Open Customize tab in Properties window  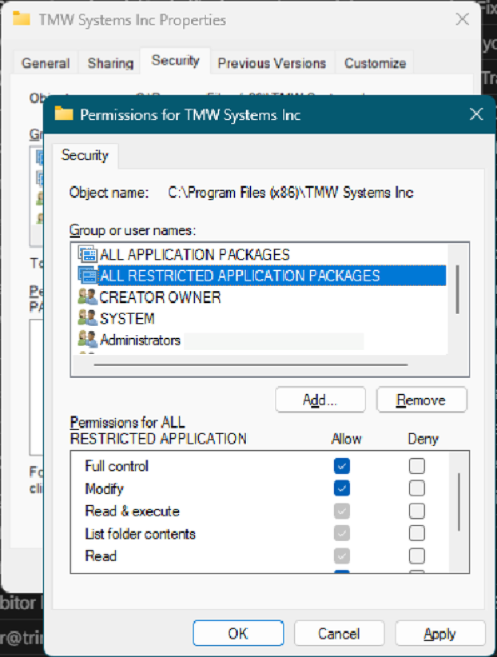point(375,63)
